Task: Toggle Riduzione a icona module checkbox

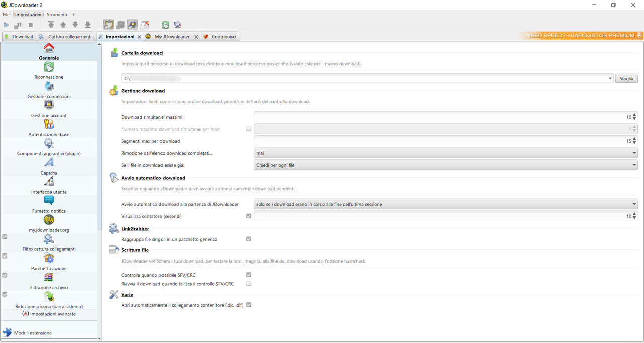Action: pos(5,294)
